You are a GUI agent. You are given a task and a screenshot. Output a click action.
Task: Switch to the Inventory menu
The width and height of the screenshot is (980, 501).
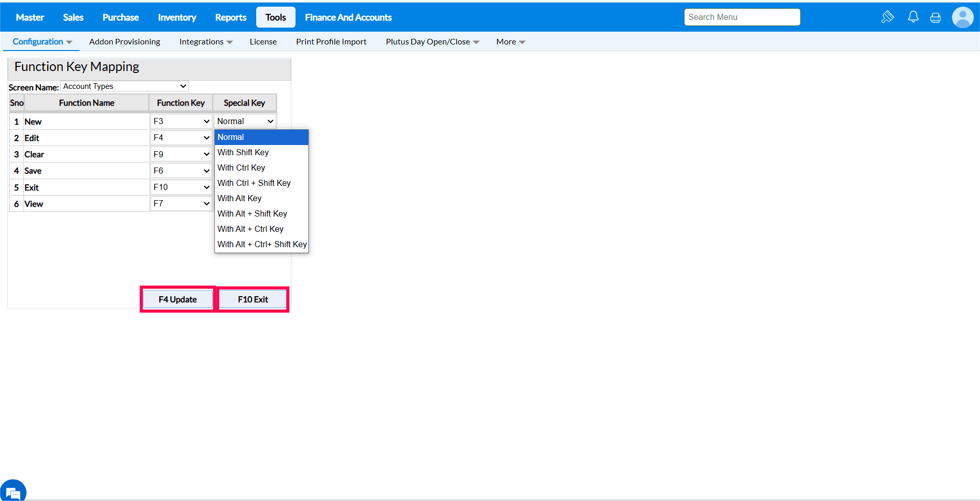177,17
